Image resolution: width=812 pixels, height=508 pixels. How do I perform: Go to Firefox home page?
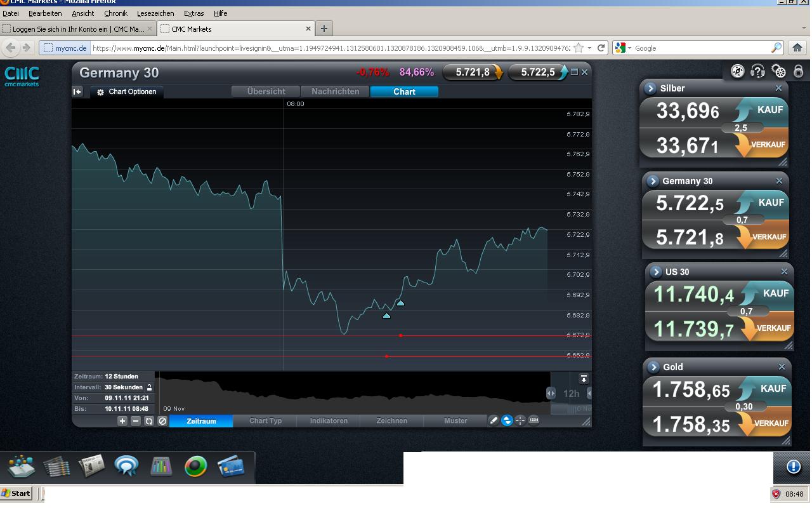click(797, 48)
